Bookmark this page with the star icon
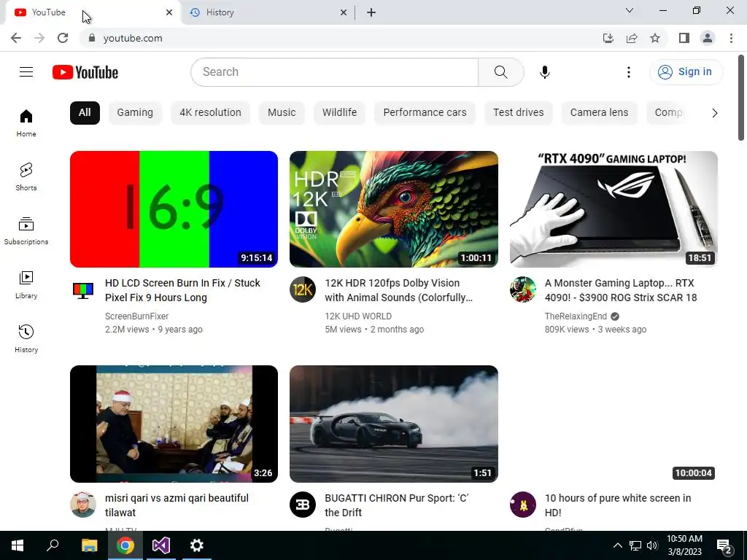 (x=655, y=38)
